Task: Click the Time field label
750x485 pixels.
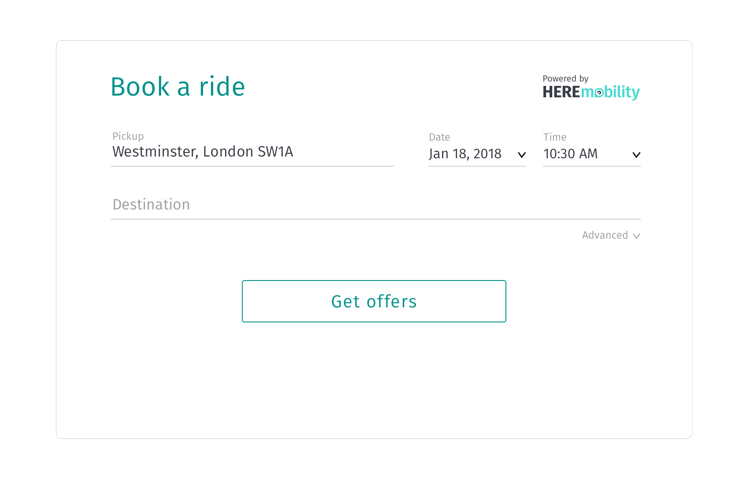Action: (554, 137)
